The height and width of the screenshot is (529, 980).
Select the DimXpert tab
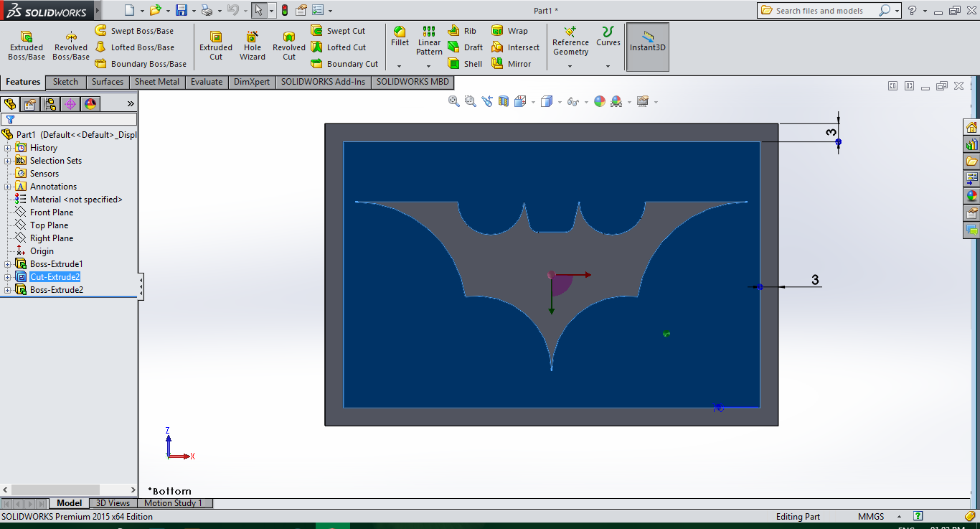(252, 82)
